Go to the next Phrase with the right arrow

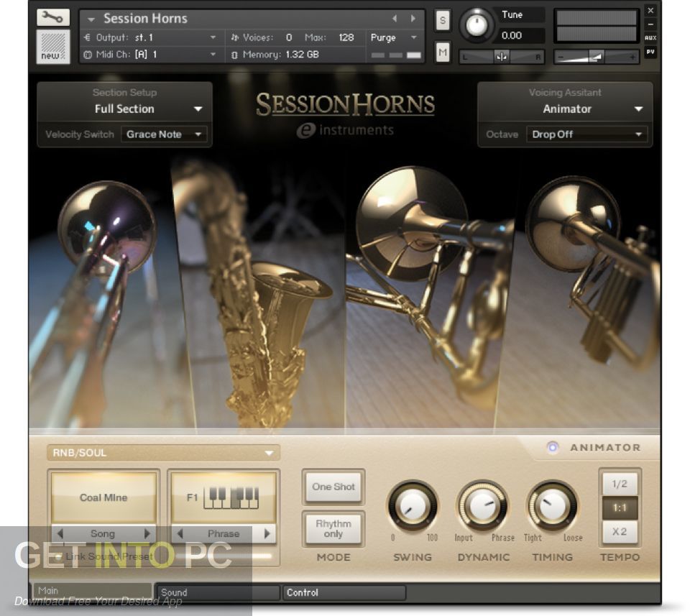267,534
